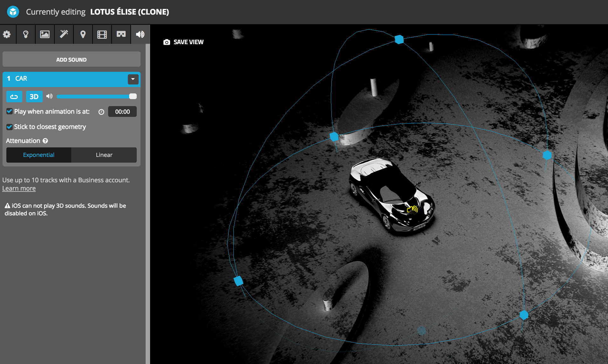Expand the CAR track dropdown arrow
The width and height of the screenshot is (608, 364).
133,79
